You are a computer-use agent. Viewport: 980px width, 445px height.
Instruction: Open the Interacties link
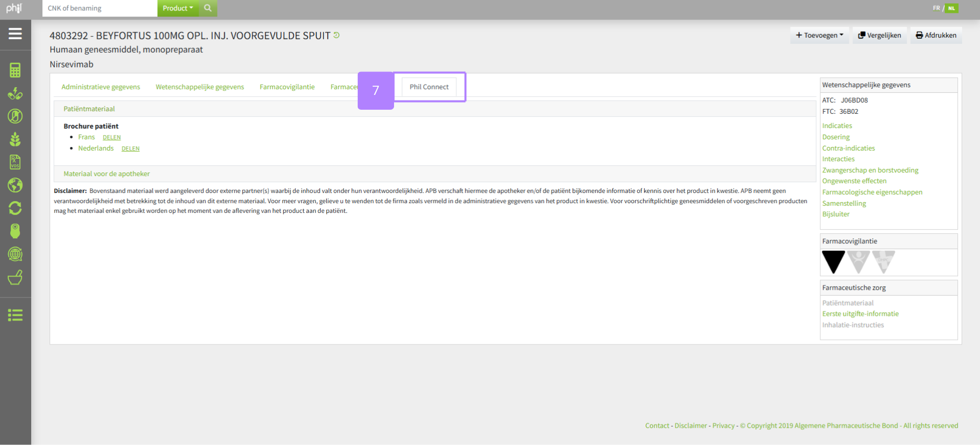(838, 159)
